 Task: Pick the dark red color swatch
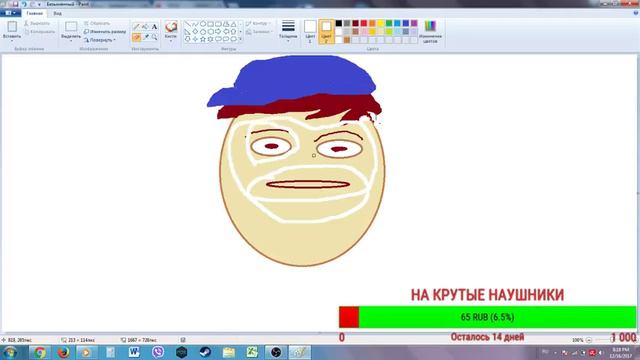click(x=356, y=23)
